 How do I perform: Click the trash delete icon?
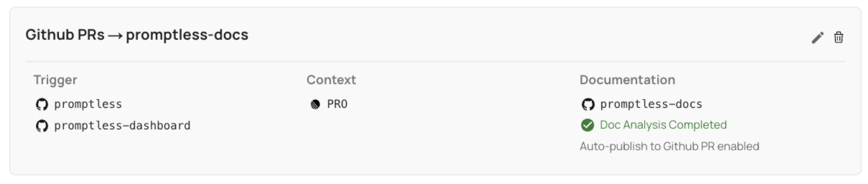[838, 37]
